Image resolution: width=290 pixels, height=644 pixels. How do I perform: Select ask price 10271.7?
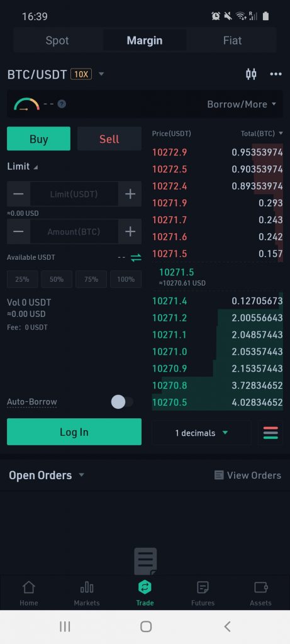(x=170, y=219)
